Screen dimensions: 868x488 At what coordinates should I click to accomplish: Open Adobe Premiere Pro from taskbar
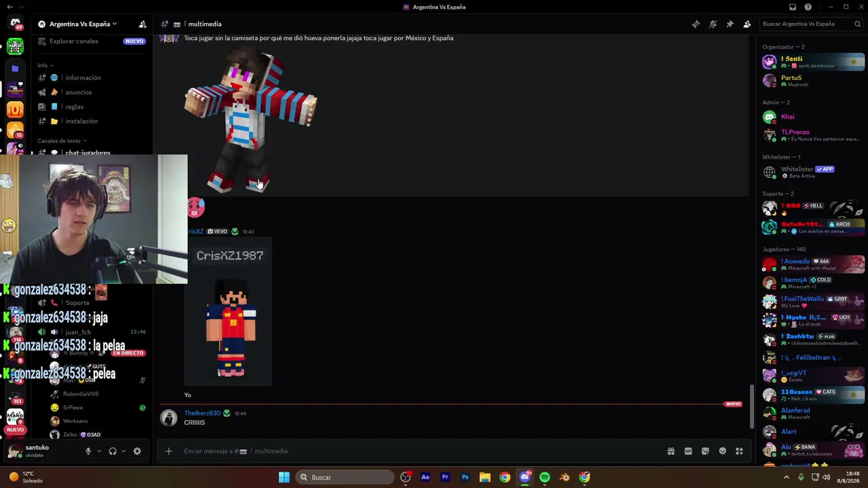tap(445, 477)
